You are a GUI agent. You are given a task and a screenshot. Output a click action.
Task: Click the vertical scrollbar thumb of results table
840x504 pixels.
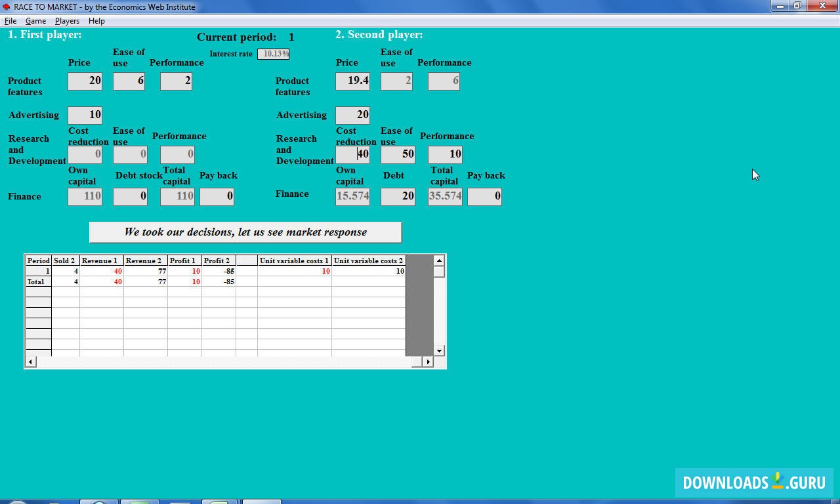pos(439,272)
